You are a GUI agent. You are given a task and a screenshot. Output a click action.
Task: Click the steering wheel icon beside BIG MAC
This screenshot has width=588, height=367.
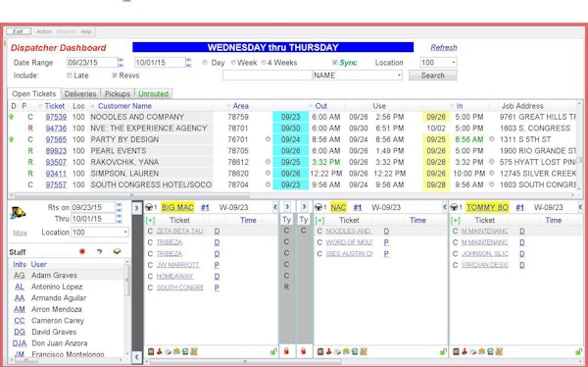click(149, 207)
